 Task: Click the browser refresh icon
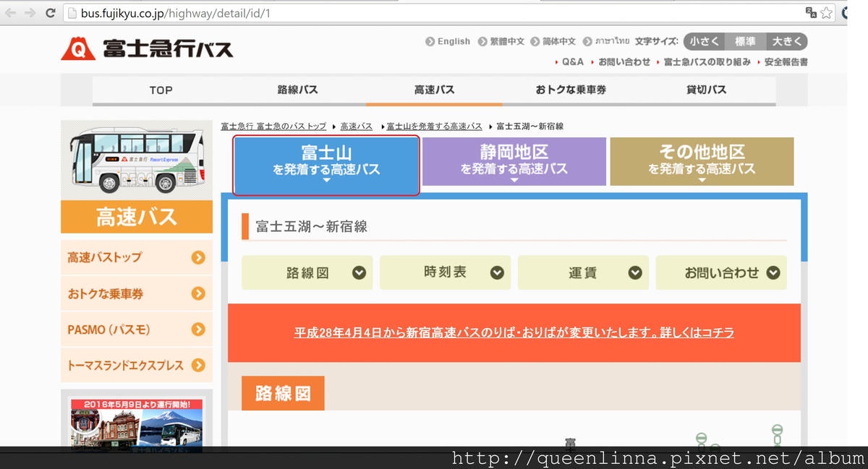tap(49, 12)
